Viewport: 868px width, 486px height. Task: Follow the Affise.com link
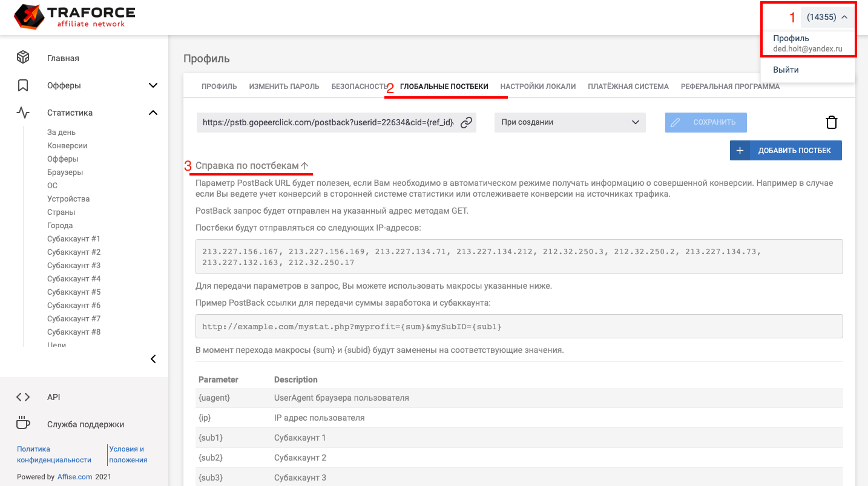pos(75,477)
